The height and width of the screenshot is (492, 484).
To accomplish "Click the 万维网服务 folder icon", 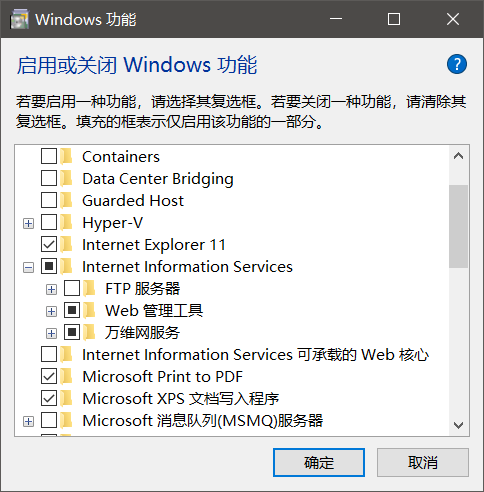I will [x=90, y=332].
